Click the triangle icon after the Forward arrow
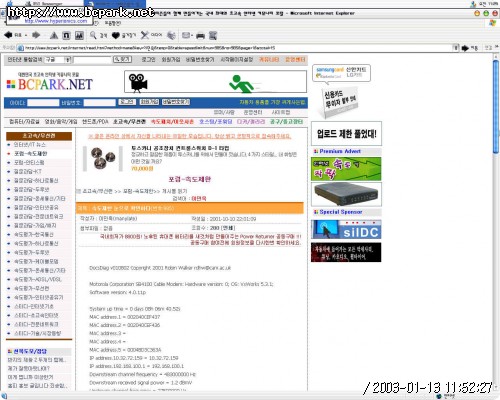The width and height of the screenshot is (500, 400). click(54, 35)
